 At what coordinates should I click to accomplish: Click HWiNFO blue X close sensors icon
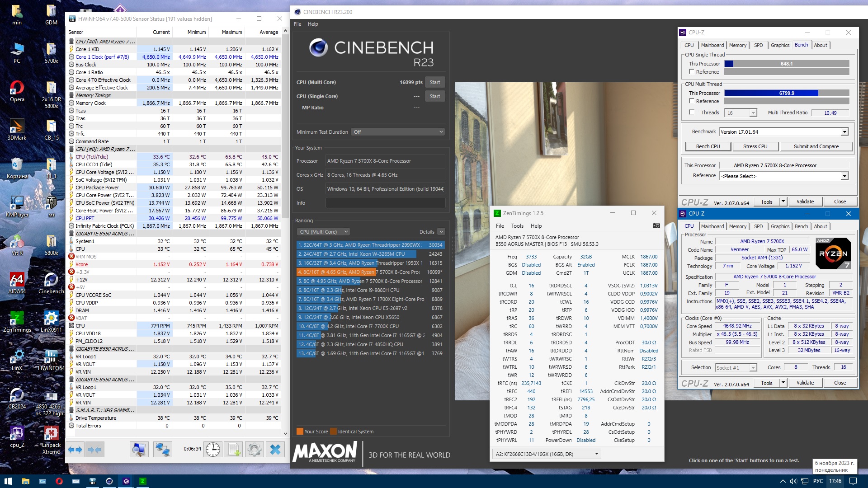(275, 450)
